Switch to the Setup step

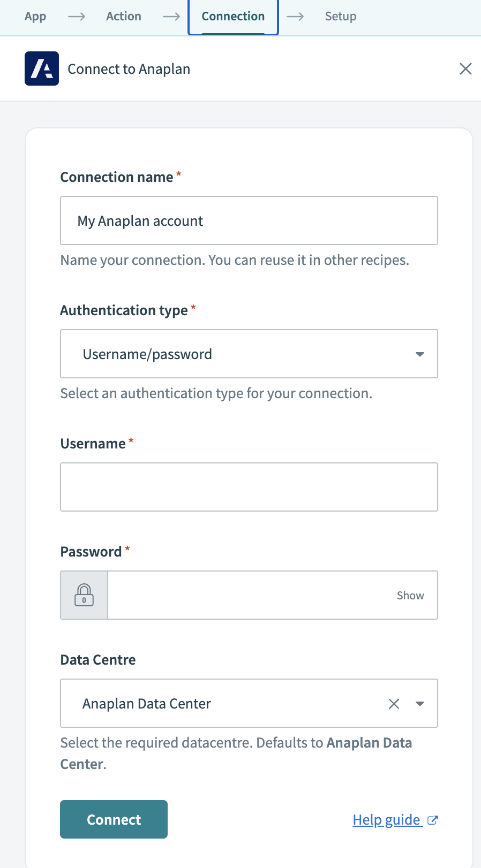tap(340, 17)
